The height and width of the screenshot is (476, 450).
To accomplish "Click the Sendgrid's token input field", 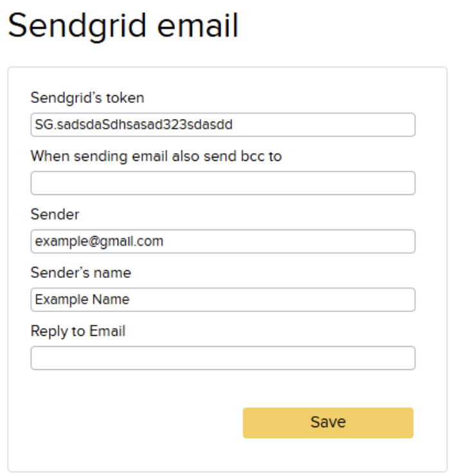I will [222, 125].
